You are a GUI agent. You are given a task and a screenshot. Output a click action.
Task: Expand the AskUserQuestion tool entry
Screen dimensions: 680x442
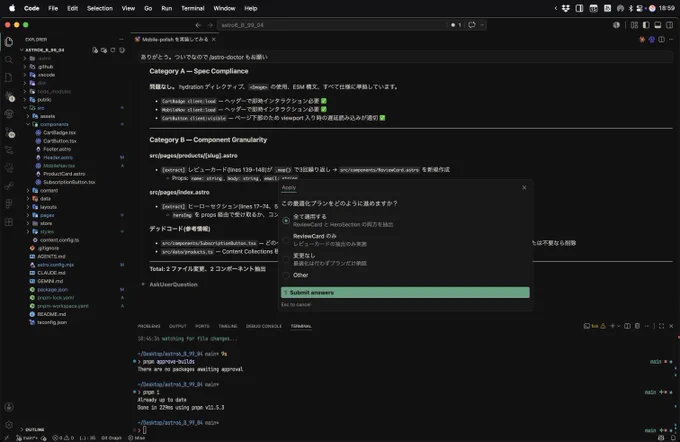(x=173, y=285)
